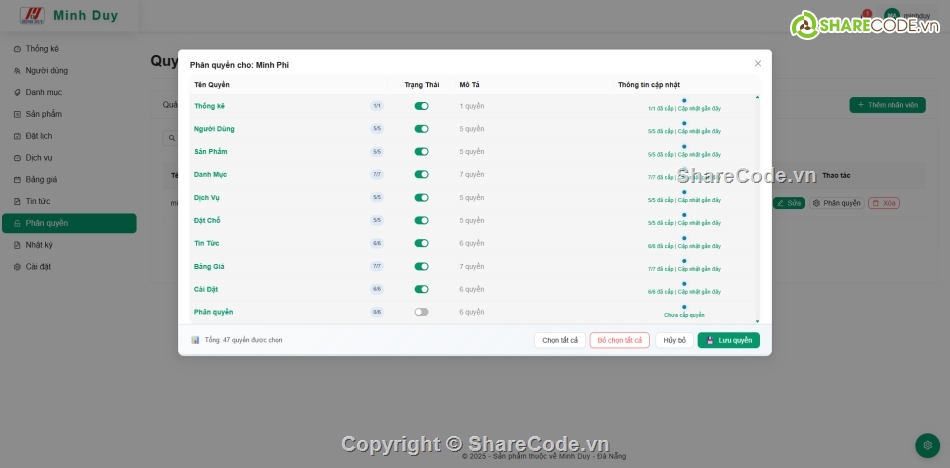The height and width of the screenshot is (468, 950).
Task: Open Dịch vụ in the sidebar
Action: 69,158
